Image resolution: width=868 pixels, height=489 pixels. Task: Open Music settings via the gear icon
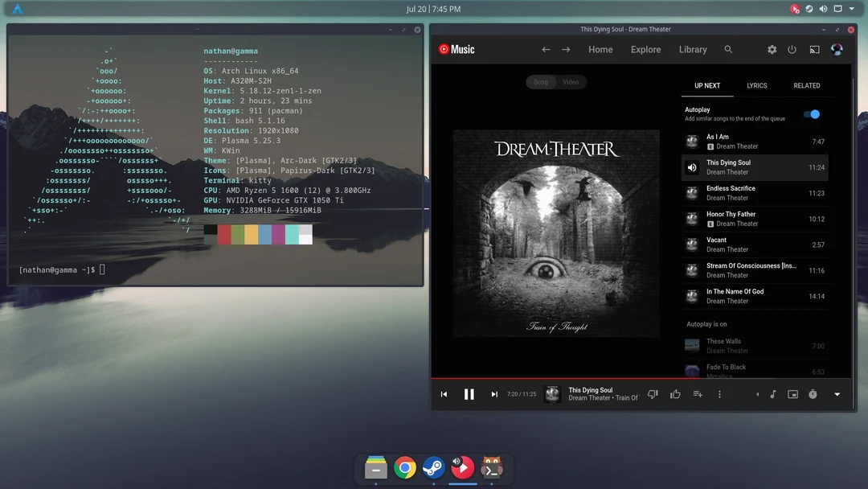(x=772, y=49)
